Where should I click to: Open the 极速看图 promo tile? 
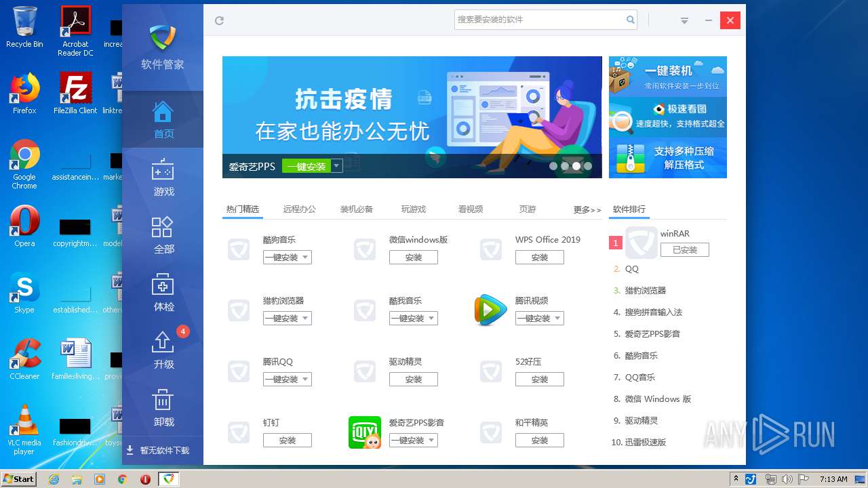668,116
